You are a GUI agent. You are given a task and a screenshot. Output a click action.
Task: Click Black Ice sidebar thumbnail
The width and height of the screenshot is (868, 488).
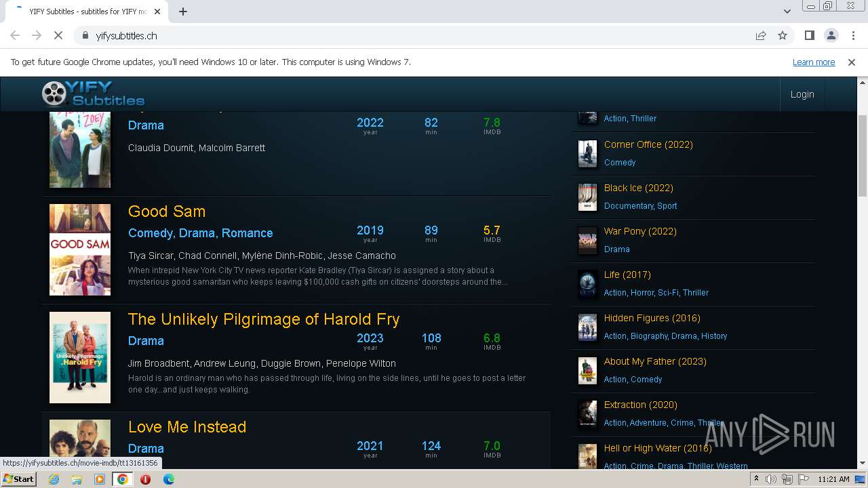(587, 197)
